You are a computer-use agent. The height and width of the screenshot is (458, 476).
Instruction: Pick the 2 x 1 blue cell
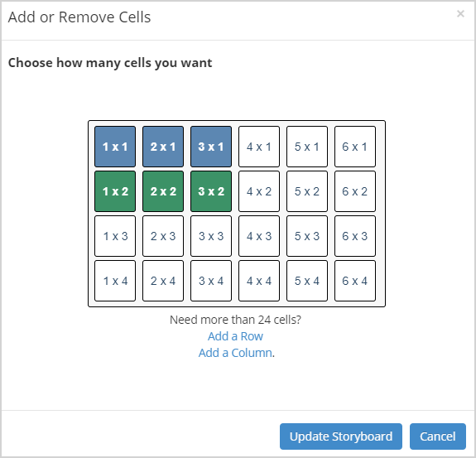coord(163,147)
